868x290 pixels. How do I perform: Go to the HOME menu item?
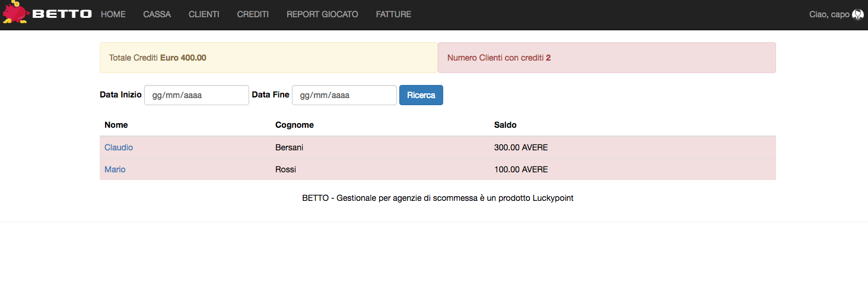coord(113,14)
